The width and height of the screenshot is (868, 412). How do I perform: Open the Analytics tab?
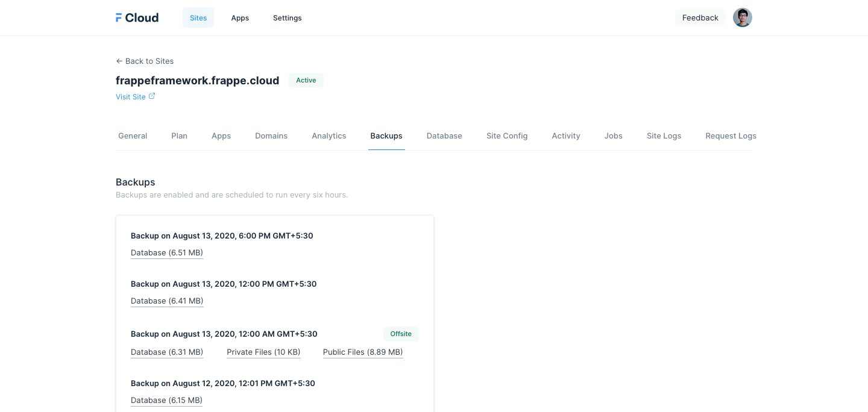pyautogui.click(x=329, y=136)
